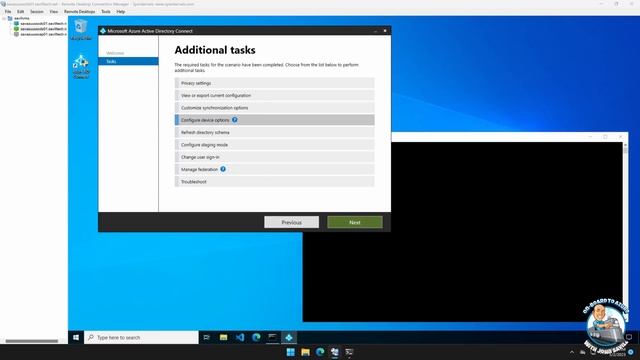640x360 pixels.
Task: Launch Visual Studio Code from remote taskbar
Action: tap(240, 337)
